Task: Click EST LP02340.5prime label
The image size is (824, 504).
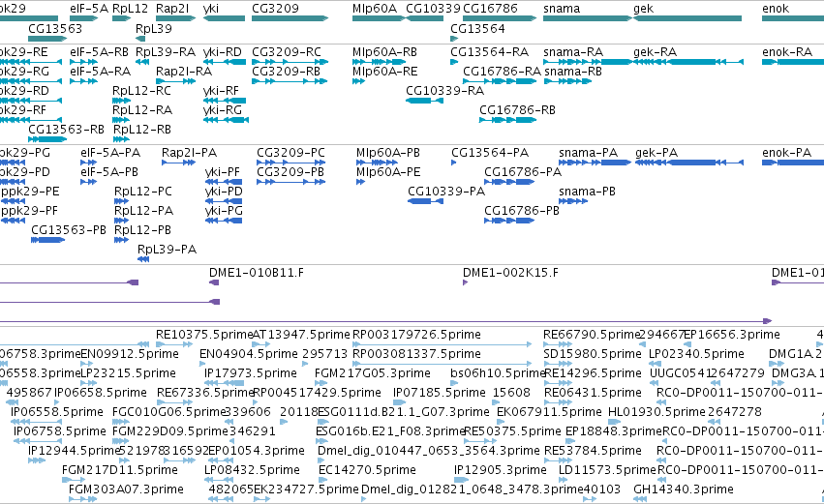Action: pos(697,354)
